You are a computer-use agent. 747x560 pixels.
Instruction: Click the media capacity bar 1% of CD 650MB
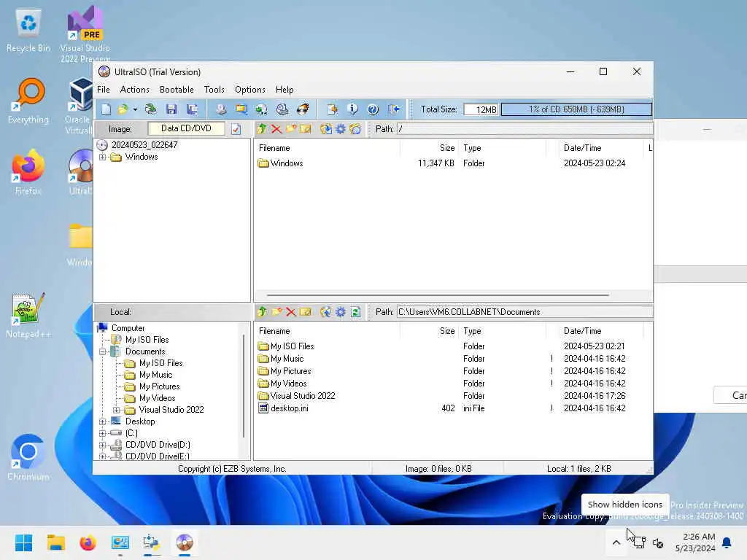[576, 109]
